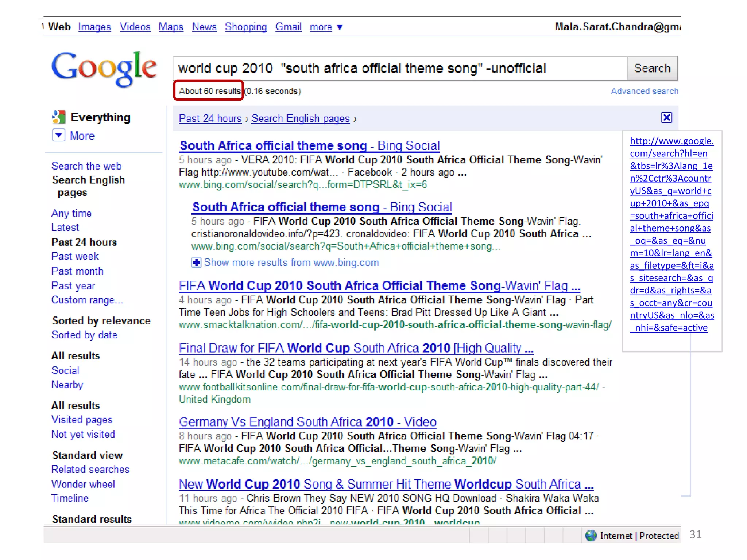Select Wonder wheel view
747x560 pixels.
pos(83,484)
